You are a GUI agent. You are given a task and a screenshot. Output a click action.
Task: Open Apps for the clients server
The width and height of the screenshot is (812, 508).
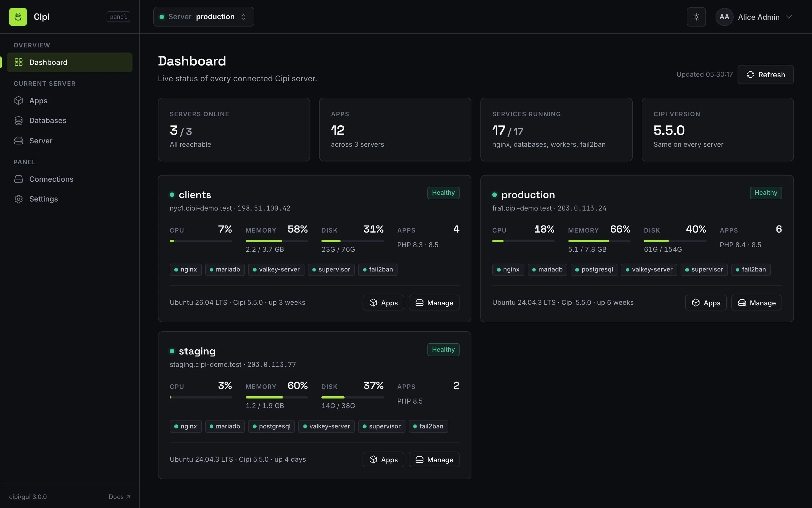click(383, 303)
